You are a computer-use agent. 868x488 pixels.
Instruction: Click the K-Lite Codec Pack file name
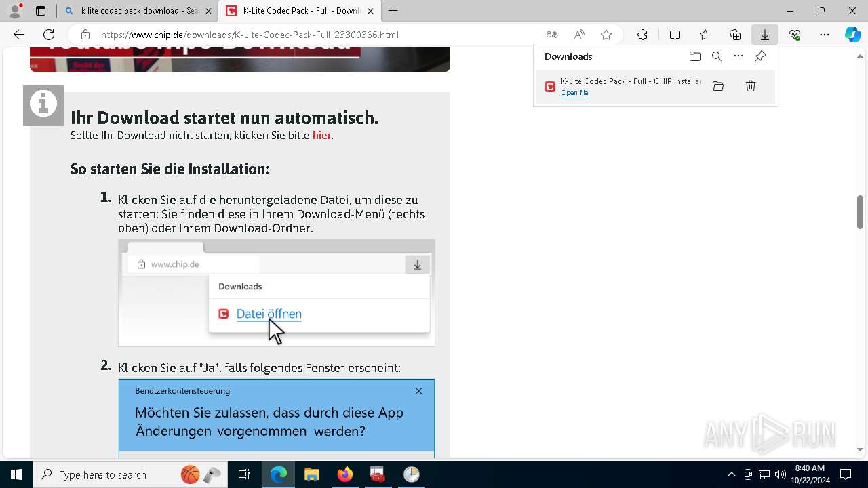point(631,81)
